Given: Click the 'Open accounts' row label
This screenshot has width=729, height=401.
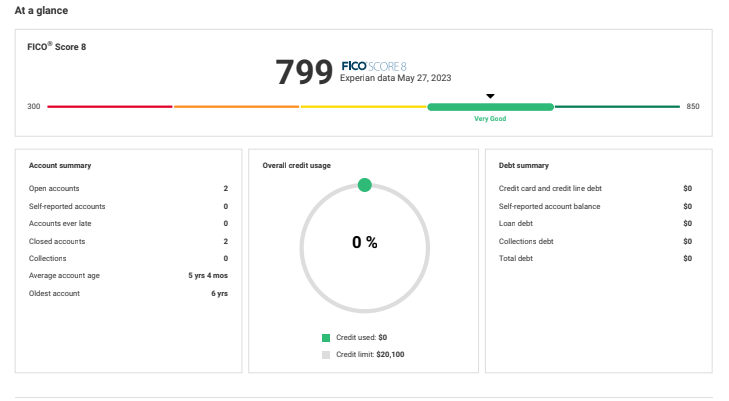Looking at the screenshot, I should click(54, 188).
